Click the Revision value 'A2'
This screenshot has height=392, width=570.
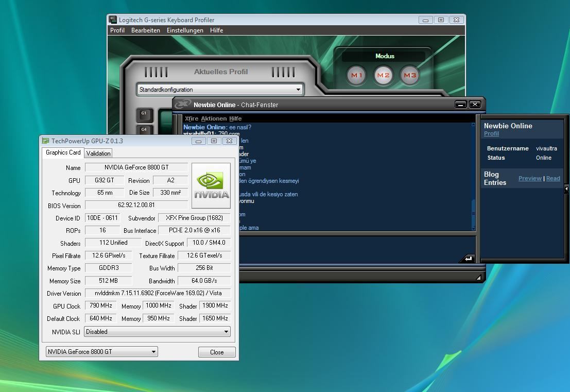[x=170, y=180]
